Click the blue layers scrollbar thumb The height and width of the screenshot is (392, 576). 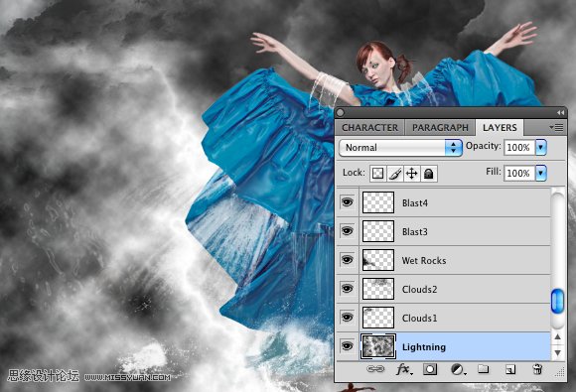[x=557, y=302]
